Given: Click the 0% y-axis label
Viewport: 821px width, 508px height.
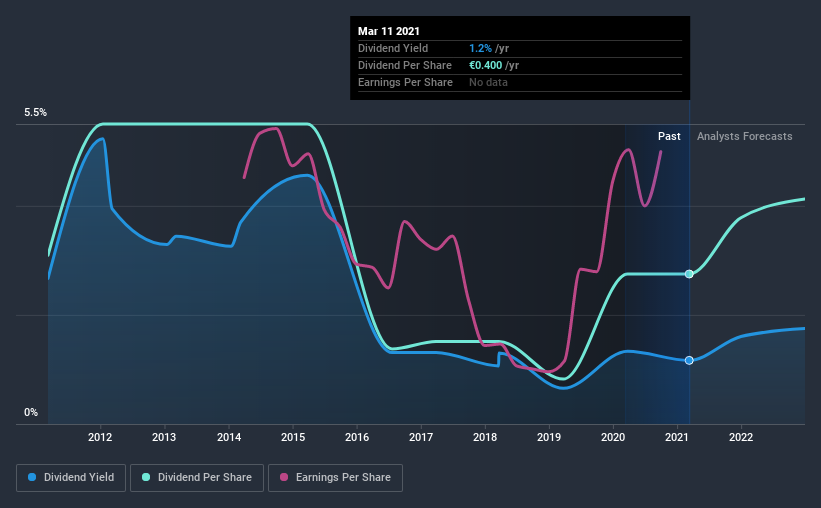Looking at the screenshot, I should 31,413.
